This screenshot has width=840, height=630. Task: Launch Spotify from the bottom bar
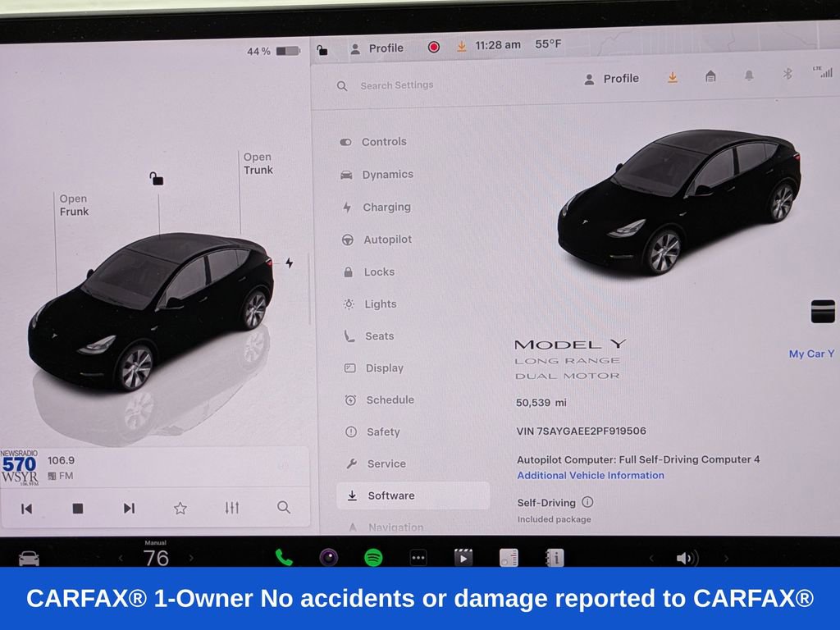(x=373, y=558)
